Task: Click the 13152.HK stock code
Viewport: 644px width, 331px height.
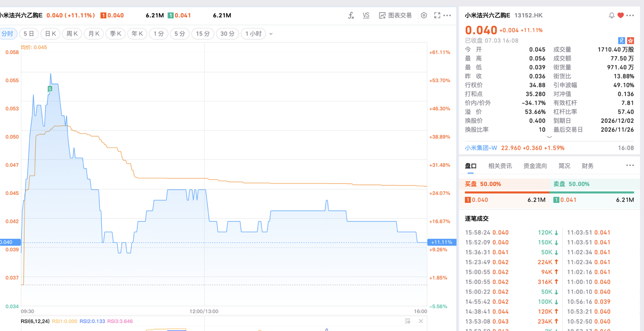Action: click(529, 15)
